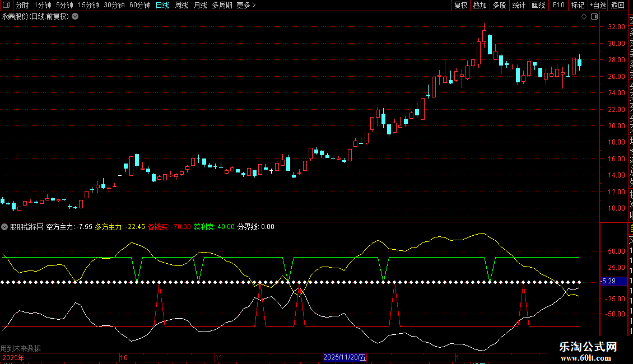Select the 60分钟 period
Image resolution: width=633 pixels, height=364 pixels.
[139, 5]
